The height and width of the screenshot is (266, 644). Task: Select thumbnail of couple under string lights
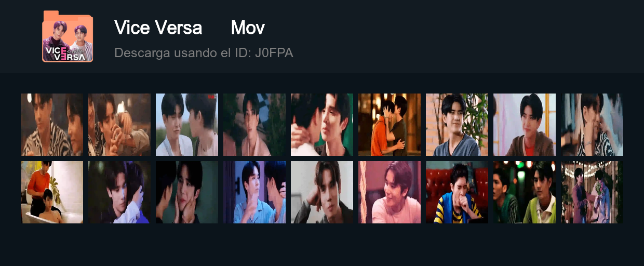pos(592,192)
